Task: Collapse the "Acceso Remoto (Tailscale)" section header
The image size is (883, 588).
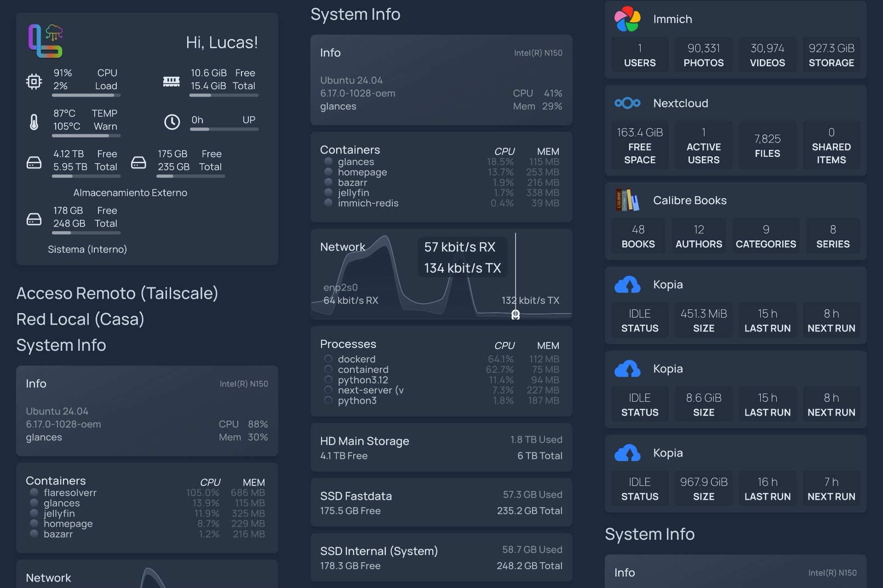Action: (x=117, y=293)
